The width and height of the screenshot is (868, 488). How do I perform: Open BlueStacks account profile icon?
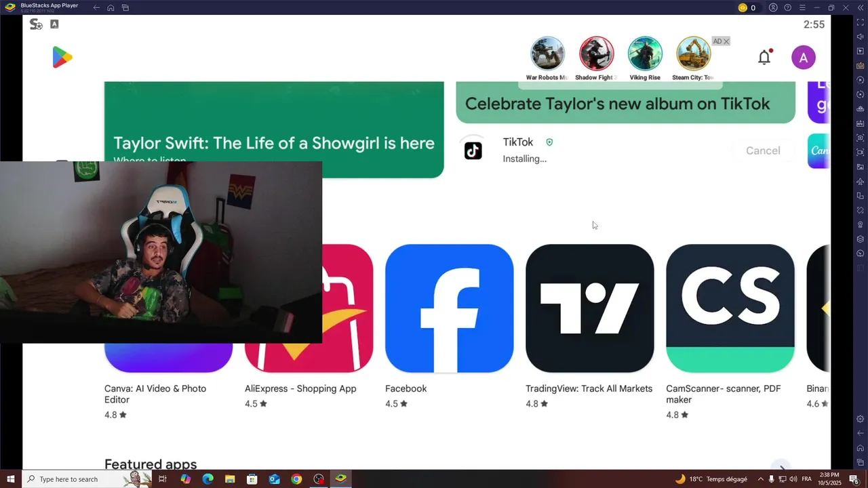pos(773,7)
